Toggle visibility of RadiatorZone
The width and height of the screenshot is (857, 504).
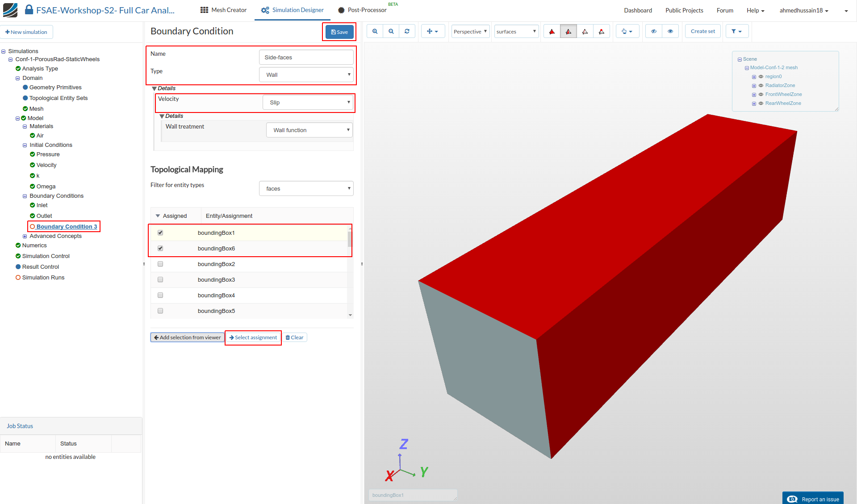761,85
